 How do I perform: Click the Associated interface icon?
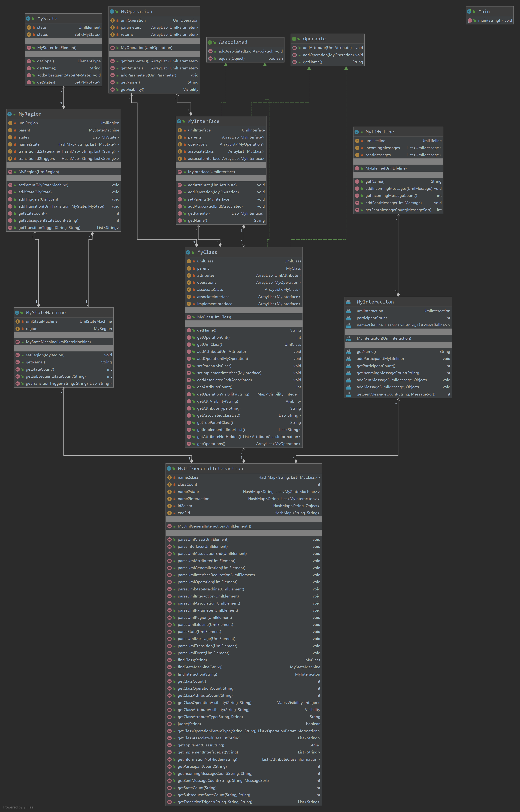click(x=210, y=42)
